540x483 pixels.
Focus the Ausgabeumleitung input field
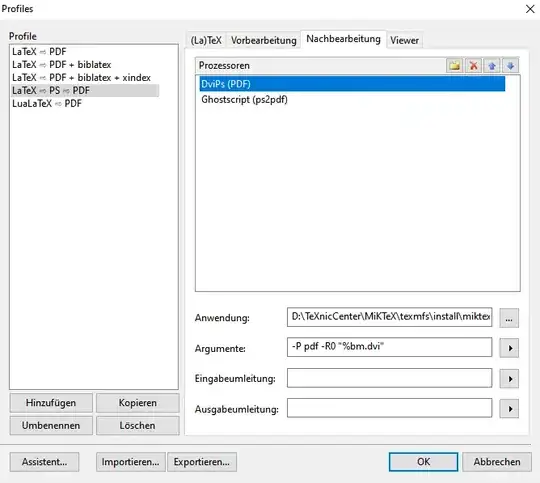(390, 408)
